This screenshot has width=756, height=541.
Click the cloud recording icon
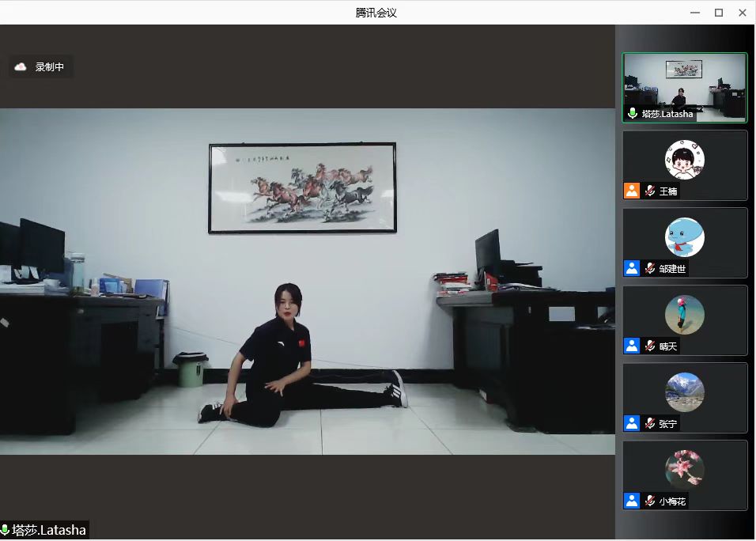coord(21,67)
